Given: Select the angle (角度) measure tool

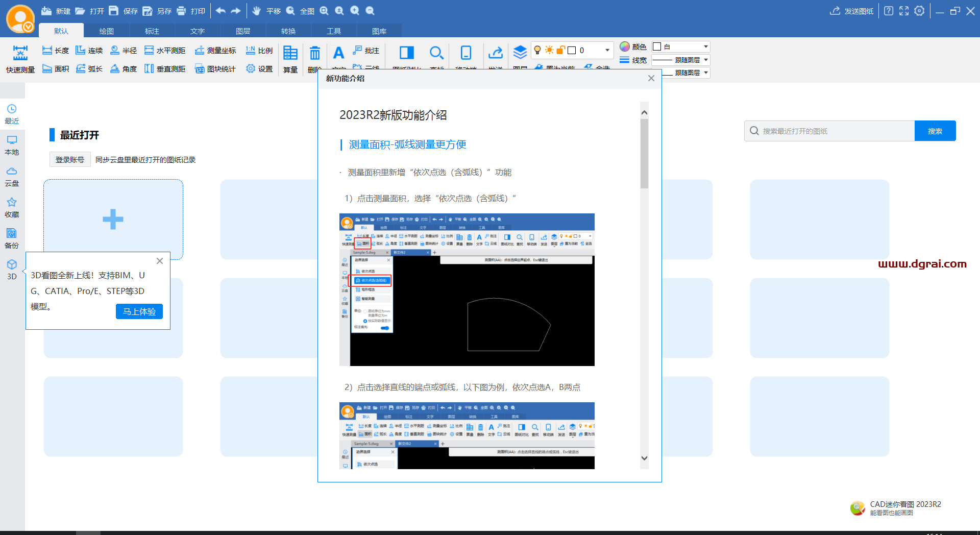Looking at the screenshot, I should click(x=124, y=68).
